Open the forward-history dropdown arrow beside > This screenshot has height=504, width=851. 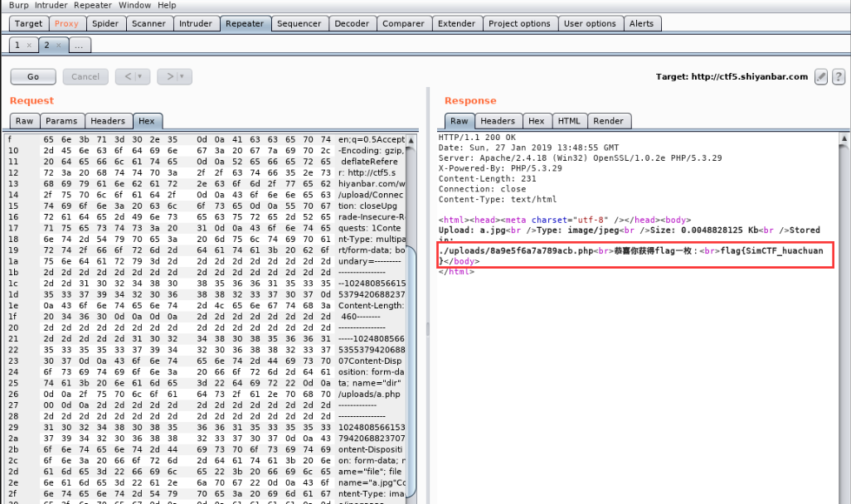[182, 76]
